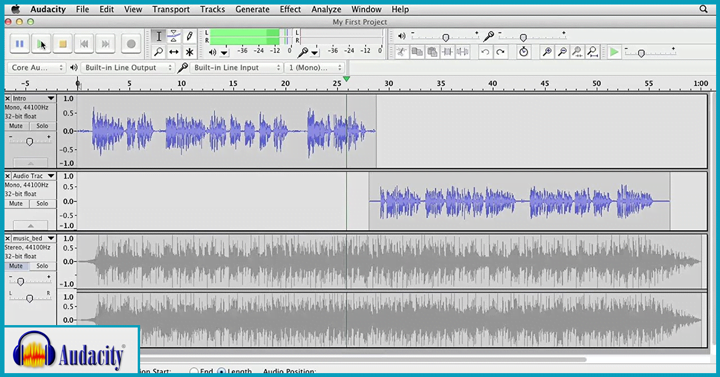Mute the Audio Track
The height and width of the screenshot is (377, 720).
point(16,203)
